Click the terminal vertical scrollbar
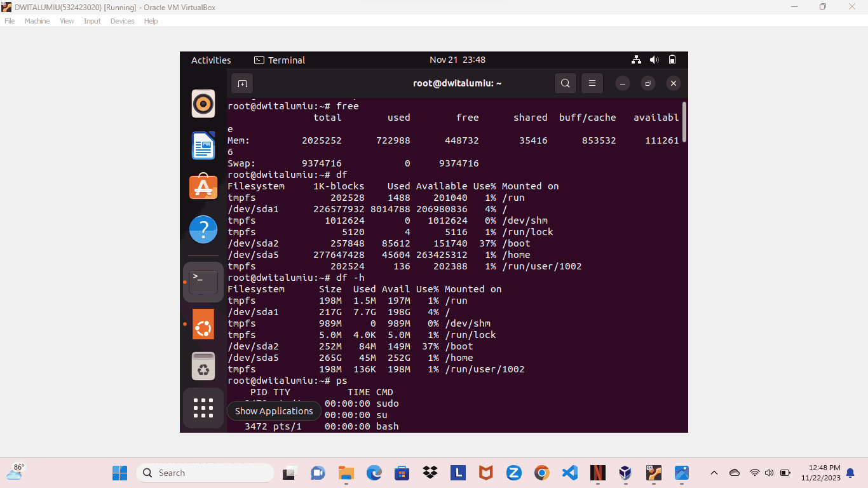 (x=684, y=122)
